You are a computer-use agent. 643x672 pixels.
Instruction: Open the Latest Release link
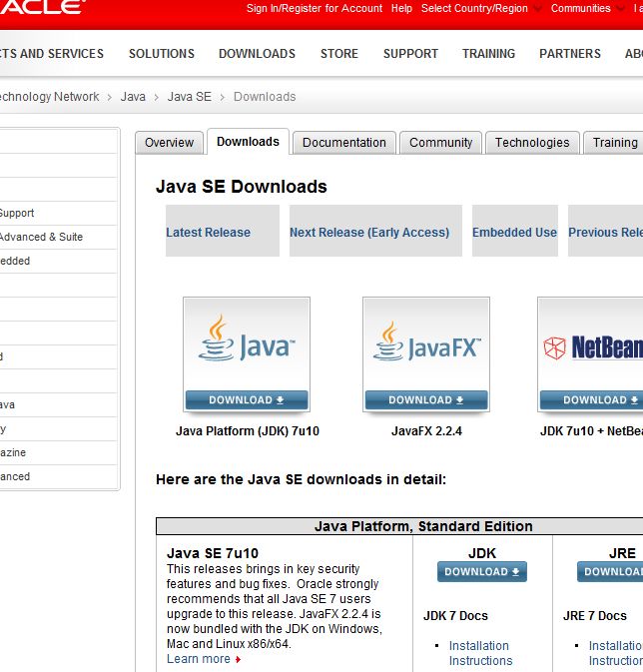click(209, 233)
